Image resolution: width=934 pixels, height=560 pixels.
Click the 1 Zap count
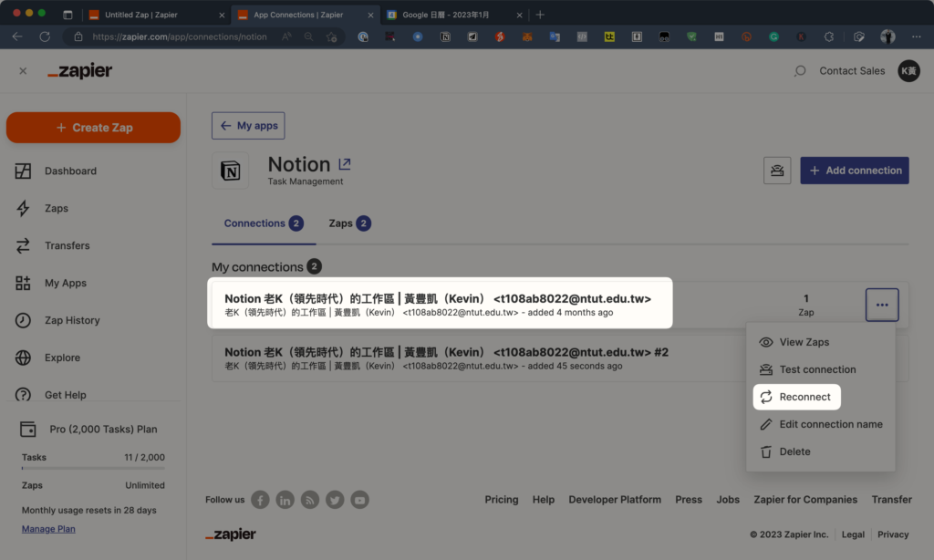[x=806, y=305]
